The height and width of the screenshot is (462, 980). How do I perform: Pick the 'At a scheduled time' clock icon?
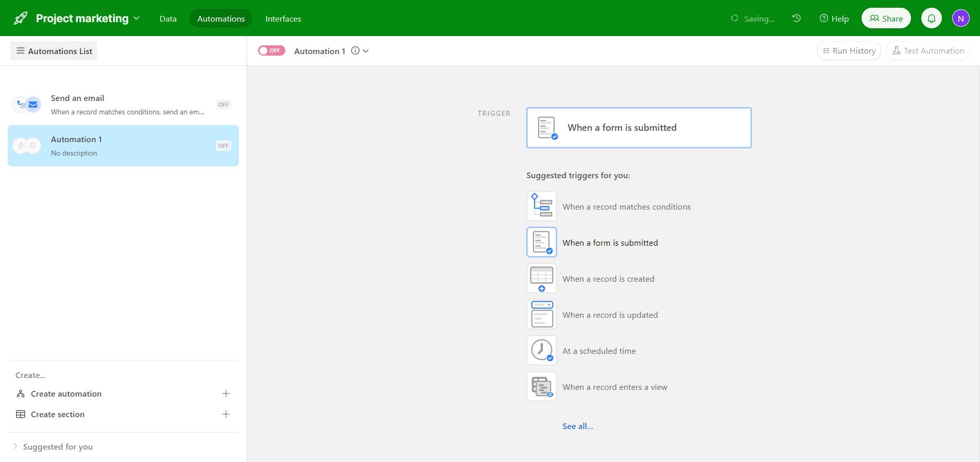541,350
